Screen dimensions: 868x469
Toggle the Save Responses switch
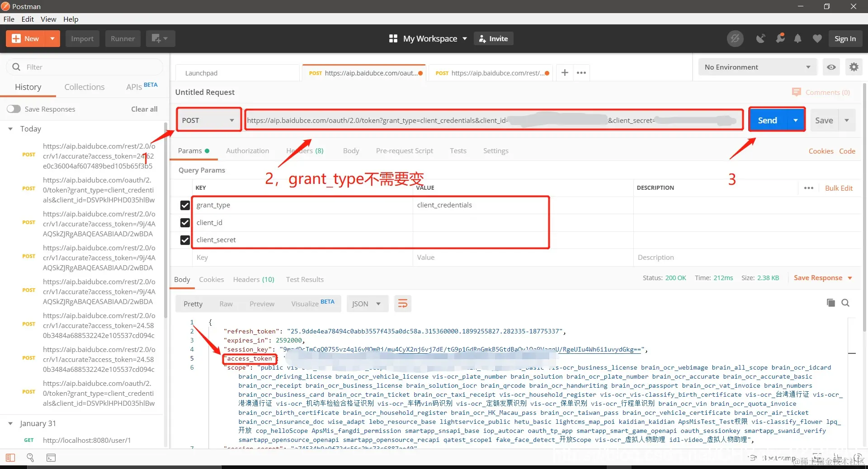(14, 109)
